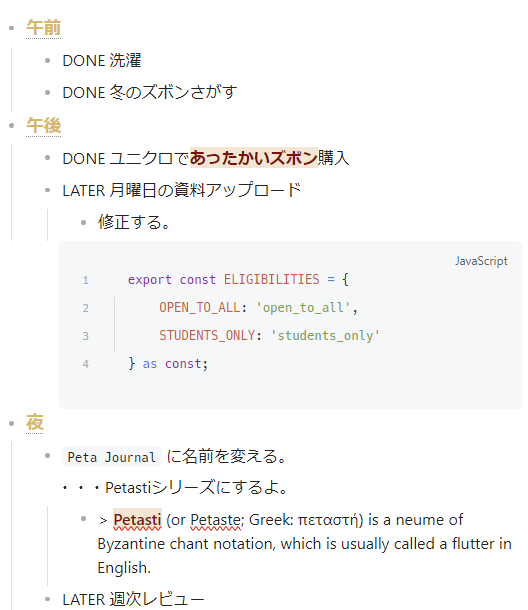Click bullet of 月曜日の資料アップロード item
Image resolution: width=528 pixels, height=610 pixels.
[47, 190]
